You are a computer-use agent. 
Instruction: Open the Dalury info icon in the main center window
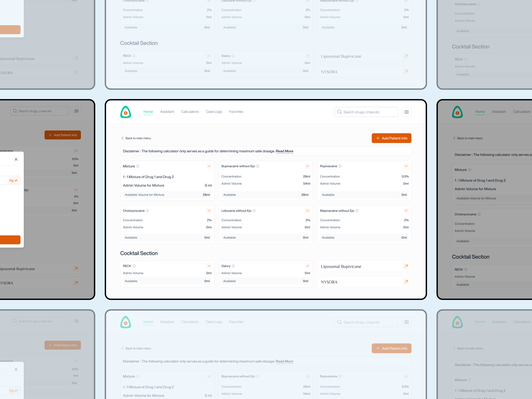233,266
